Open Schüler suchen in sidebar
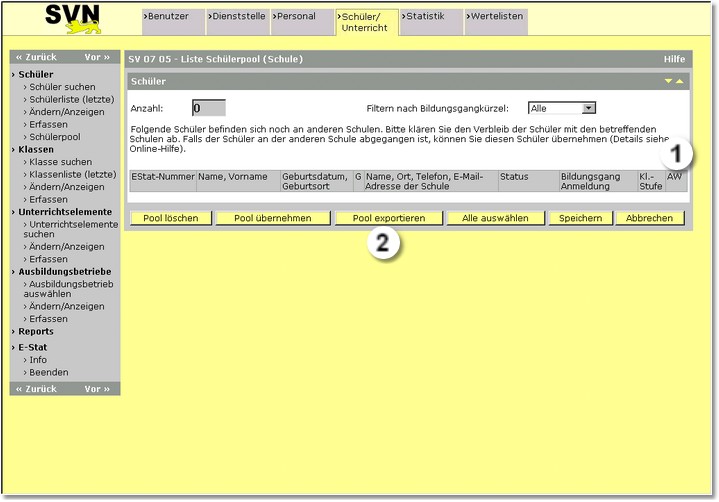The width and height of the screenshot is (719, 502). coord(60,87)
